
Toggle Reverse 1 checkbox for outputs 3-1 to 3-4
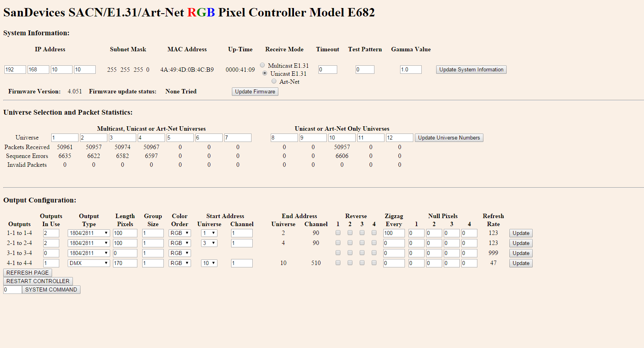click(x=338, y=253)
